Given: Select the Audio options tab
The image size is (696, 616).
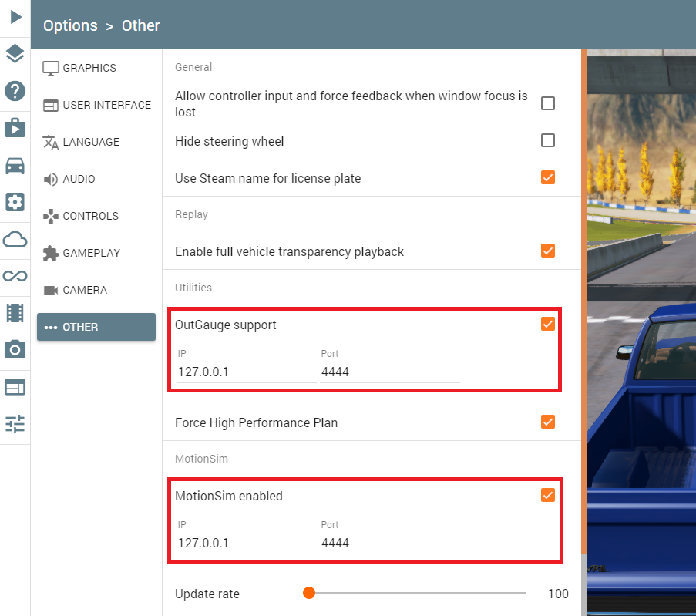Looking at the screenshot, I should point(79,179).
